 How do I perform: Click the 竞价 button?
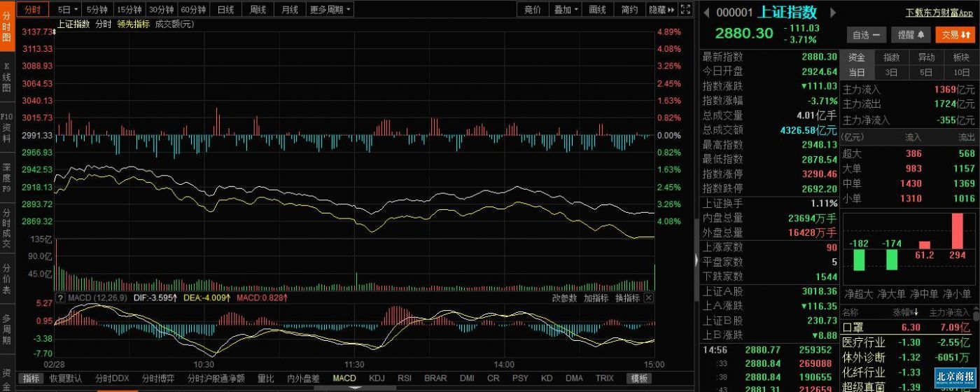pos(533,10)
